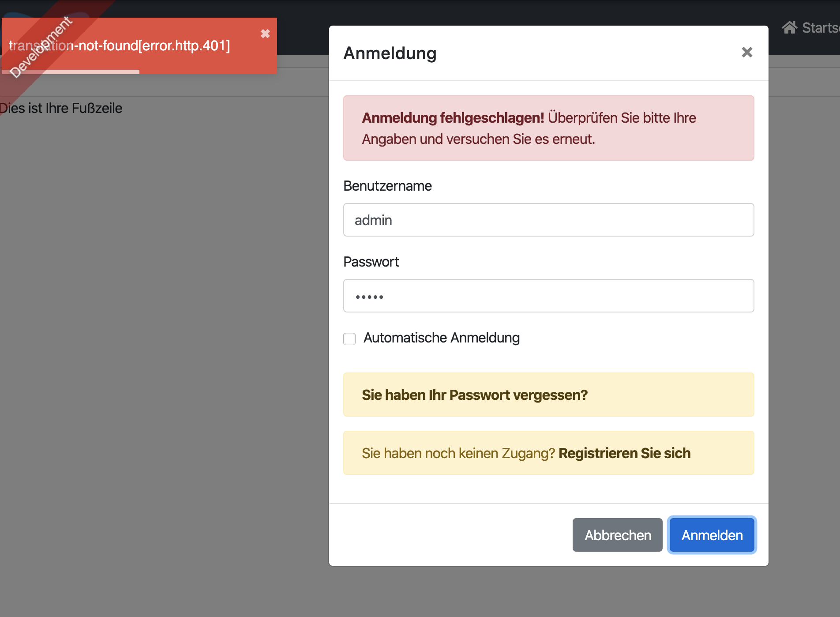Click the 'Anmeldung' dialog title
This screenshot has width=840, height=617.
pos(390,53)
